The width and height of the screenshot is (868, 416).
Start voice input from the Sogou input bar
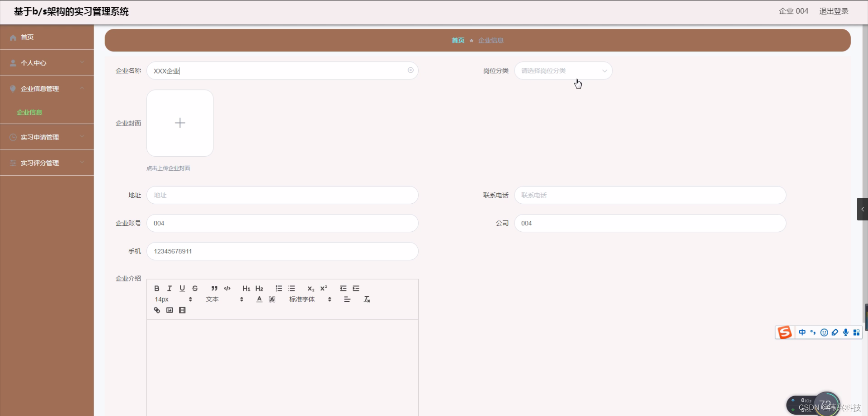click(x=845, y=332)
